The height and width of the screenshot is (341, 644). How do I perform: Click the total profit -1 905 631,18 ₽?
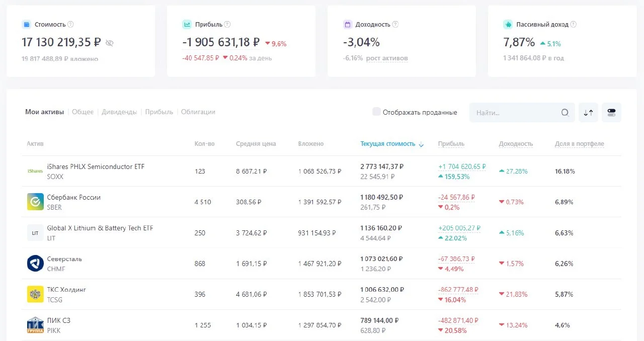(x=221, y=43)
